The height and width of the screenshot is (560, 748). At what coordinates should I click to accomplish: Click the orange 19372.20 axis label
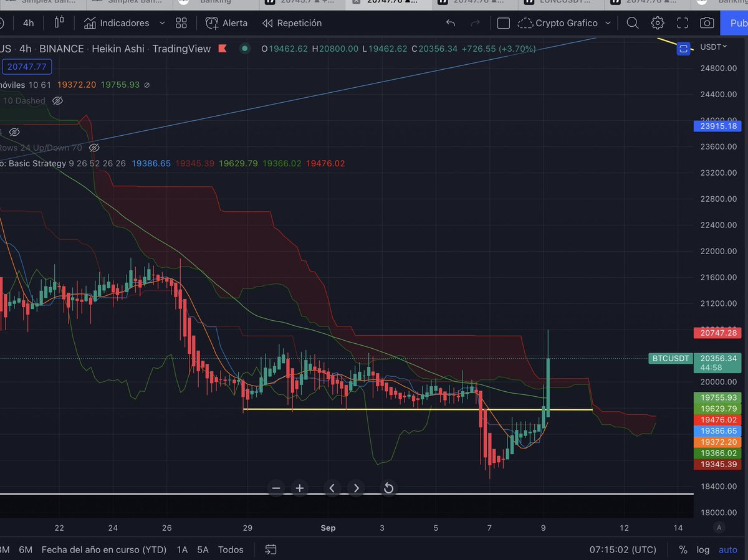716,442
